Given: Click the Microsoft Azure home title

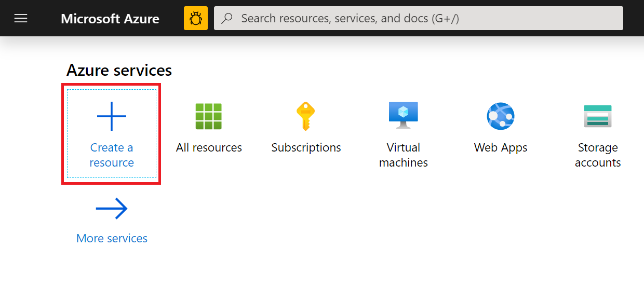Looking at the screenshot, I should coord(110,19).
